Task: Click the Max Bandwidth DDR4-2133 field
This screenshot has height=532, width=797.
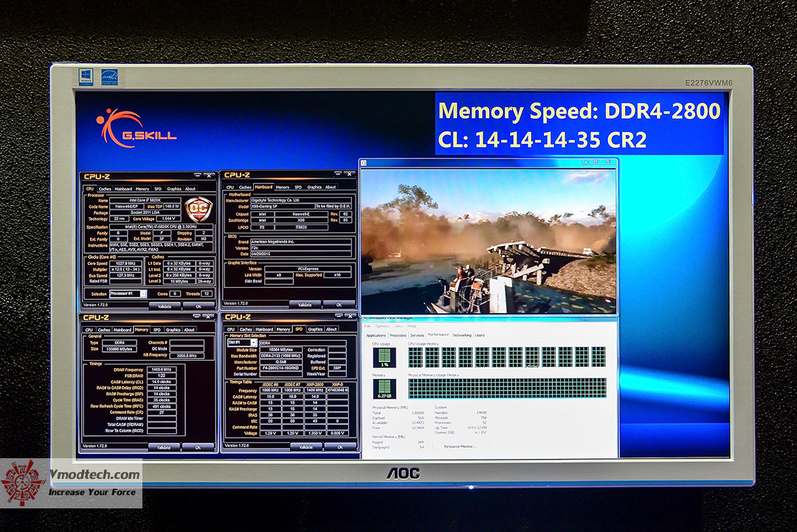Action: pos(280,356)
